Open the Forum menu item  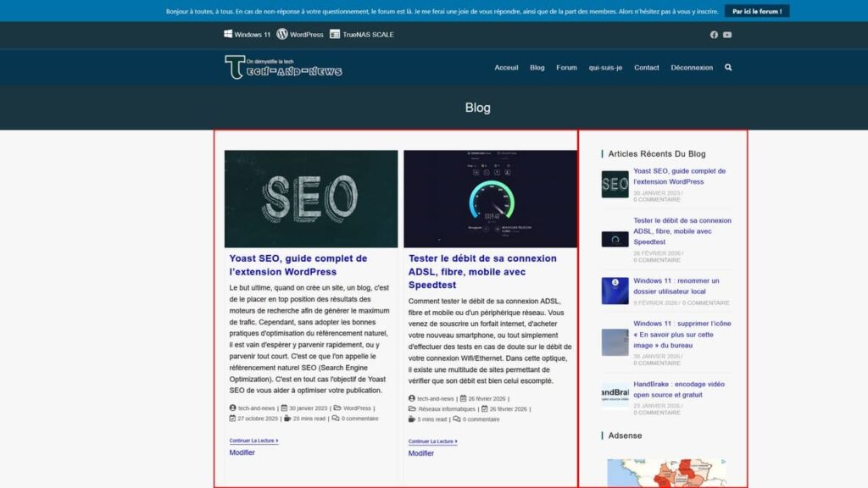click(x=566, y=67)
